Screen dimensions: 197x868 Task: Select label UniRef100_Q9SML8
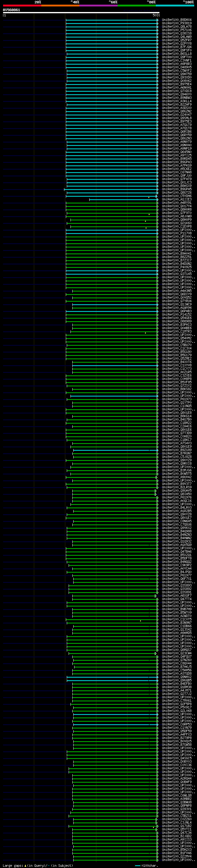point(177,118)
